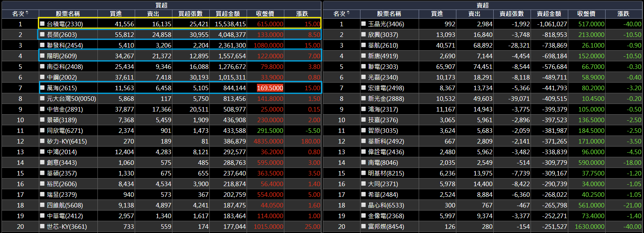Toggle the checkbox for 華航(2610)
Screen dimensions: 644x233
[x=363, y=45]
